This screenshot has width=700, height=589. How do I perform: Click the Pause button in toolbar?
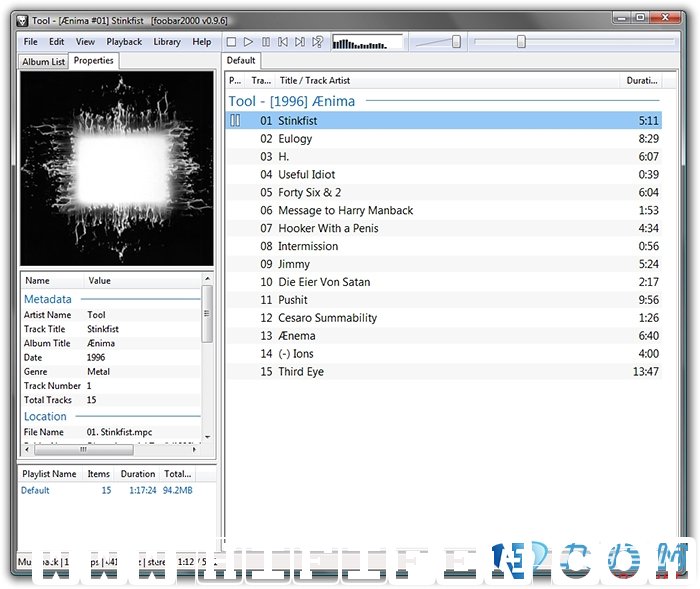point(266,42)
